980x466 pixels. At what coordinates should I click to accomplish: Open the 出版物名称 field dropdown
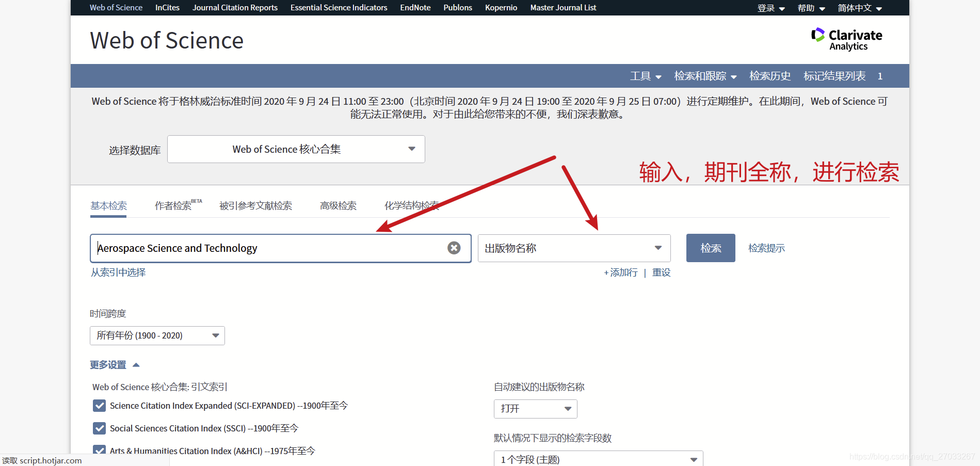click(x=574, y=248)
